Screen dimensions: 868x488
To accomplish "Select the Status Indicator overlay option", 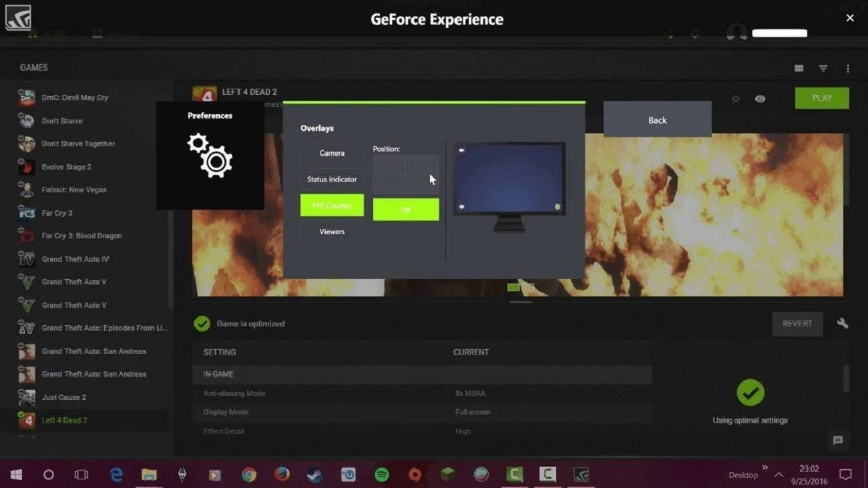I will (x=332, y=179).
